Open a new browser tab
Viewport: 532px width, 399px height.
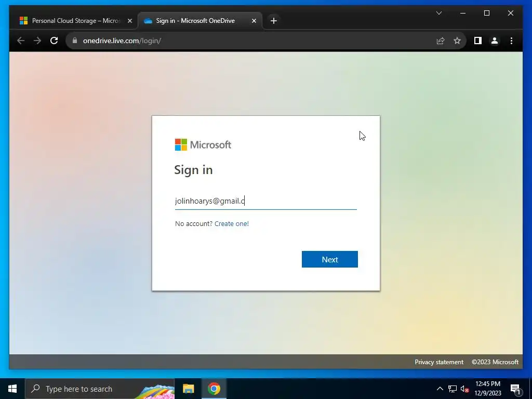click(x=273, y=21)
